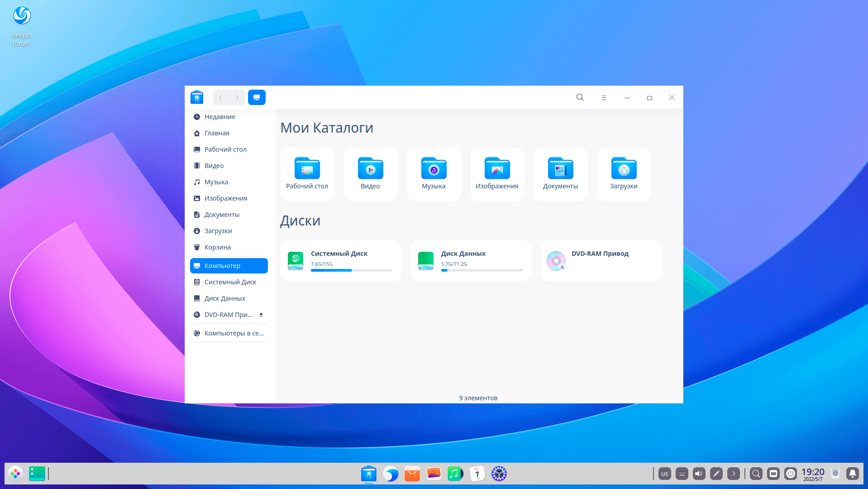Screen dimensions: 868x489
Task: Select the Системный Диск drive card
Action: 341,261
